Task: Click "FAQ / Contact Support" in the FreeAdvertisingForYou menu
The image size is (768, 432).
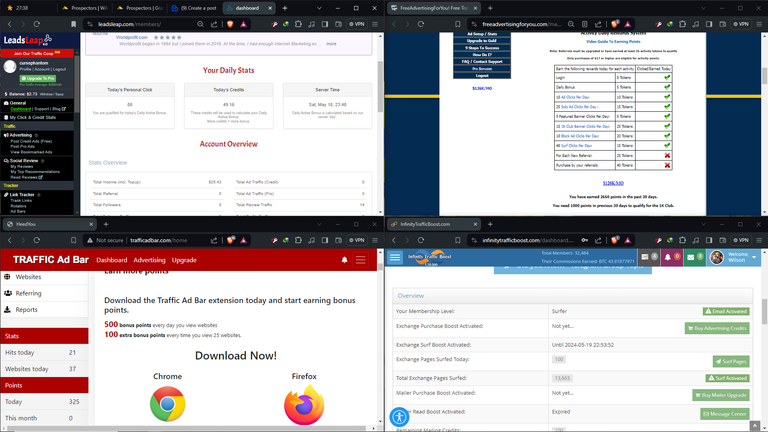Action: click(482, 62)
